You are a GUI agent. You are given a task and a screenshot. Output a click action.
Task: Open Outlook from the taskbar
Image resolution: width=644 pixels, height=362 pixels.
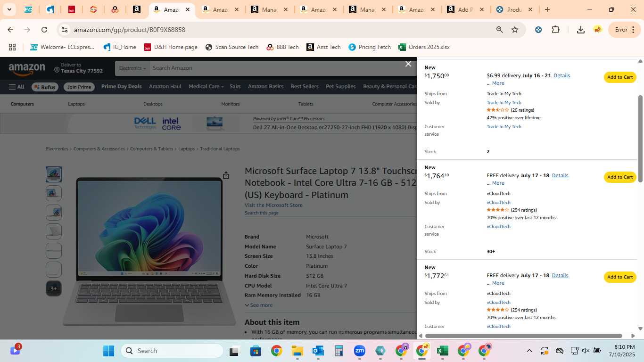(x=318, y=351)
